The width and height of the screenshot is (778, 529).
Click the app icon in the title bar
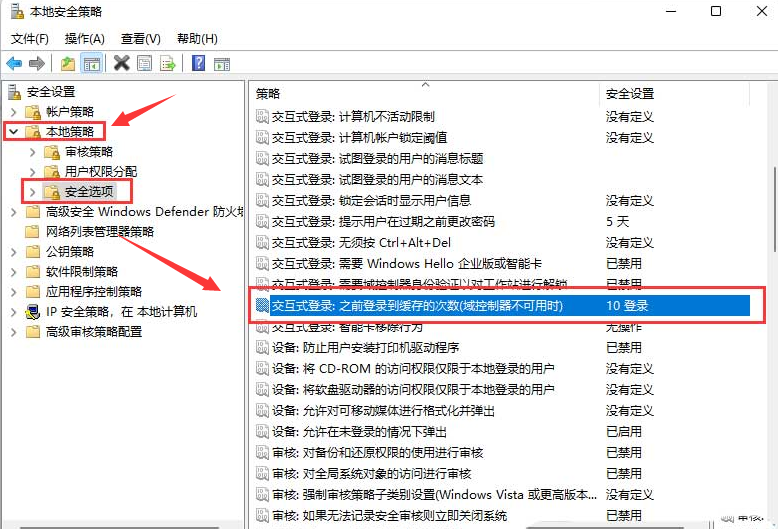click(17, 11)
